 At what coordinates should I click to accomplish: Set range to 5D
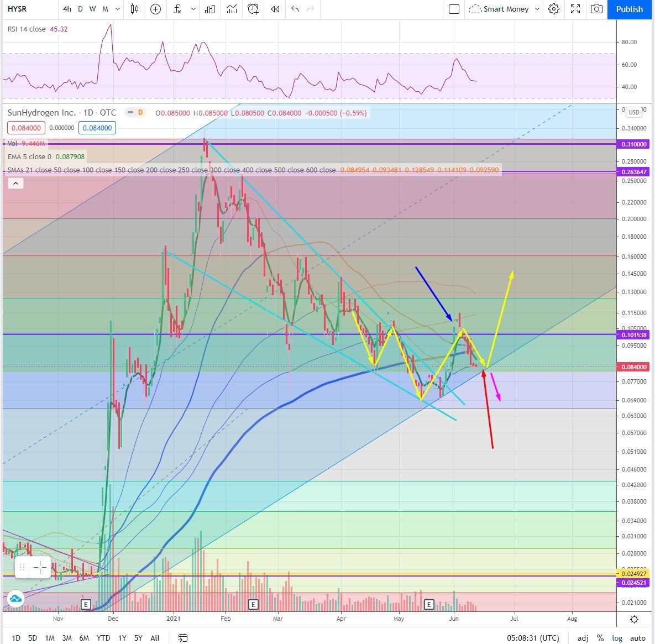point(33,638)
